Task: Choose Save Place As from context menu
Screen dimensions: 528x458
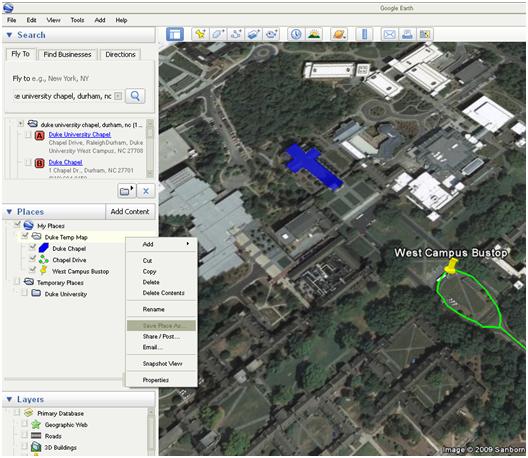Action: click(x=161, y=326)
